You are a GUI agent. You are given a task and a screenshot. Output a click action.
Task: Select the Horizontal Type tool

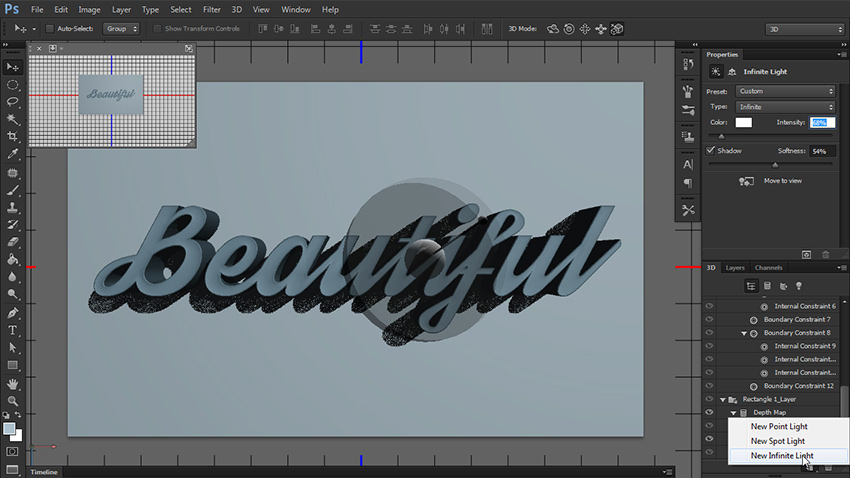[13, 330]
